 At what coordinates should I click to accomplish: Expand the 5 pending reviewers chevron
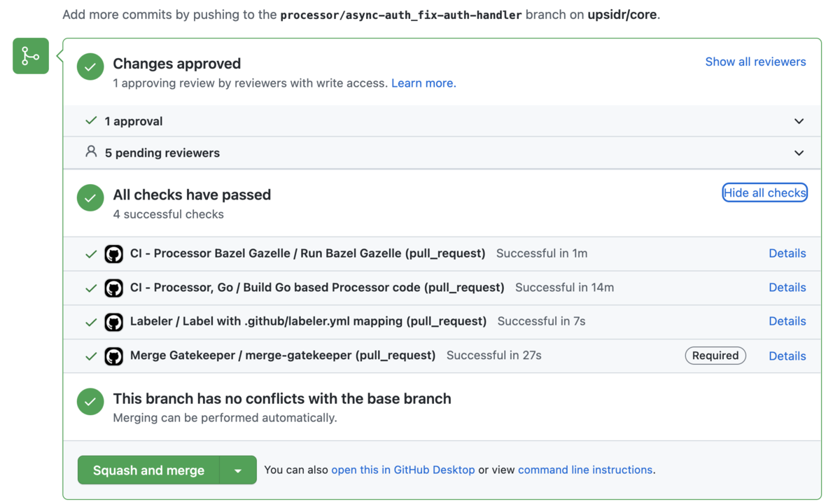pyautogui.click(x=799, y=153)
